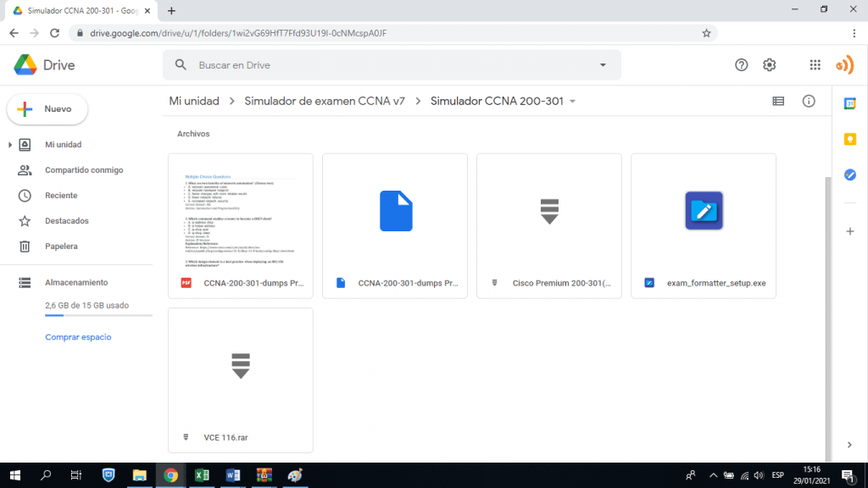868x488 pixels.
Task: Get add-ons with the plus icon
Action: coord(849,231)
